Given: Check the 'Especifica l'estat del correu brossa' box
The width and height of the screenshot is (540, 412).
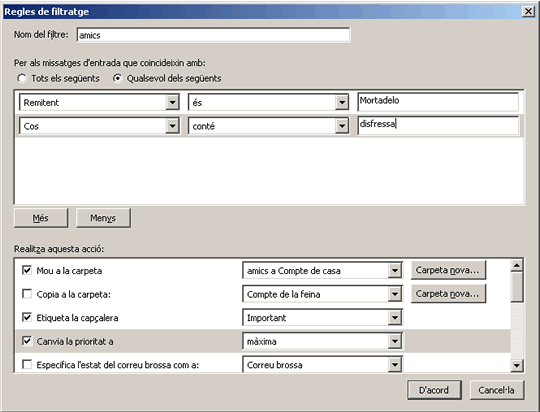Looking at the screenshot, I should click(x=27, y=364).
